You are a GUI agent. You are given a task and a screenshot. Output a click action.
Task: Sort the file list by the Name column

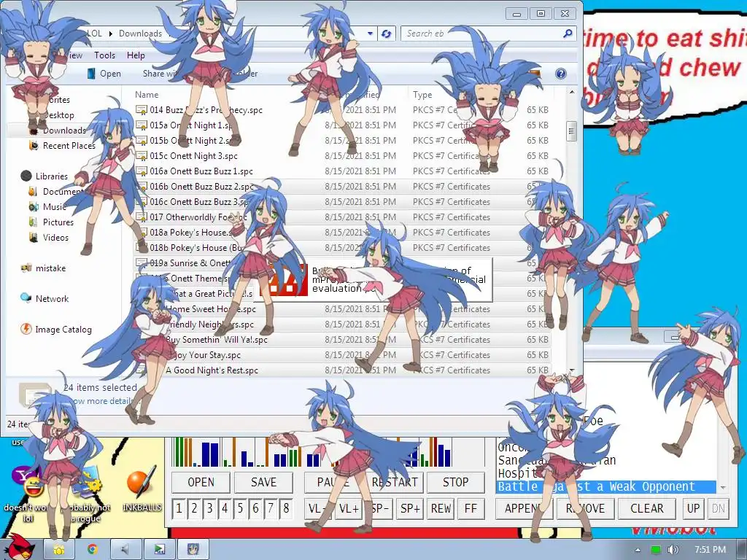click(x=147, y=95)
